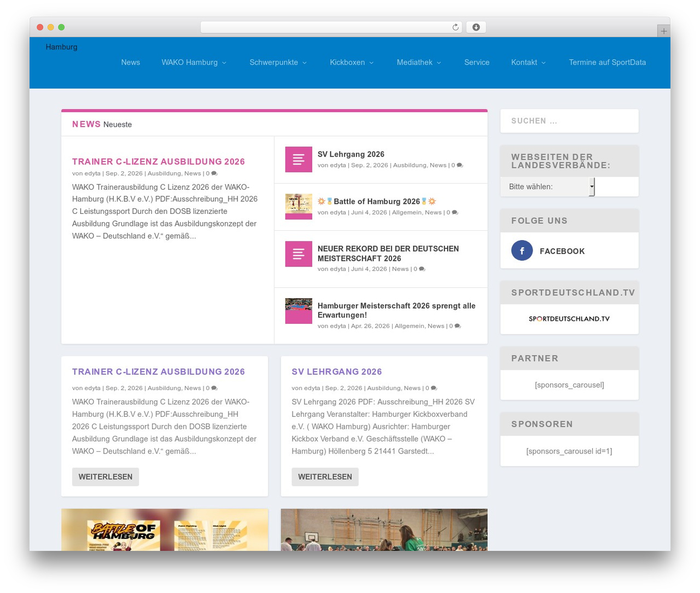
Task: Click the browser address bar
Action: coord(331,27)
